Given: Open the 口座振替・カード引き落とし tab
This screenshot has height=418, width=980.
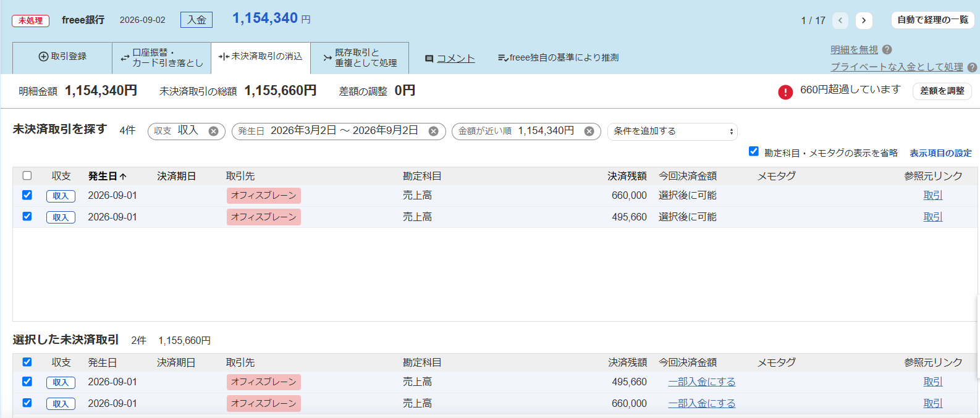Looking at the screenshot, I should pos(162,57).
